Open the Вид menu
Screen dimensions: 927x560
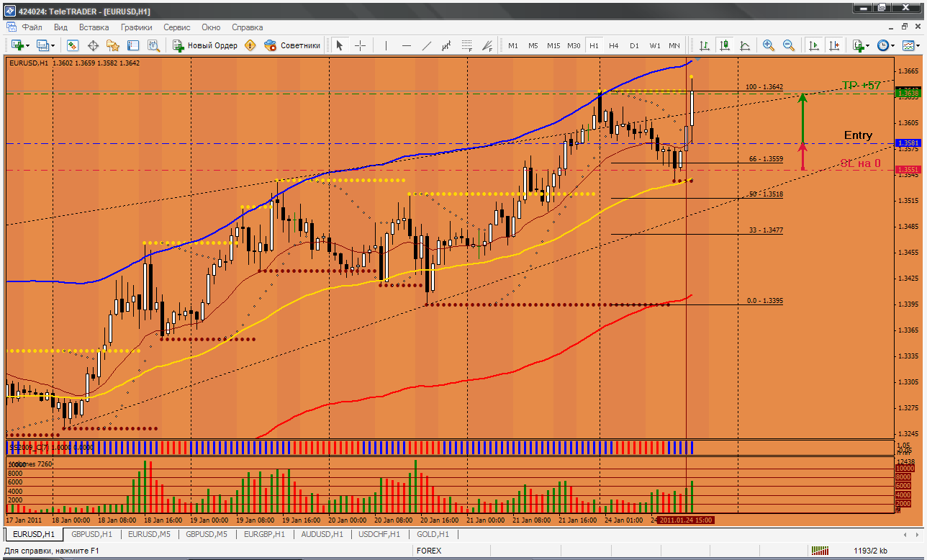click(61, 27)
